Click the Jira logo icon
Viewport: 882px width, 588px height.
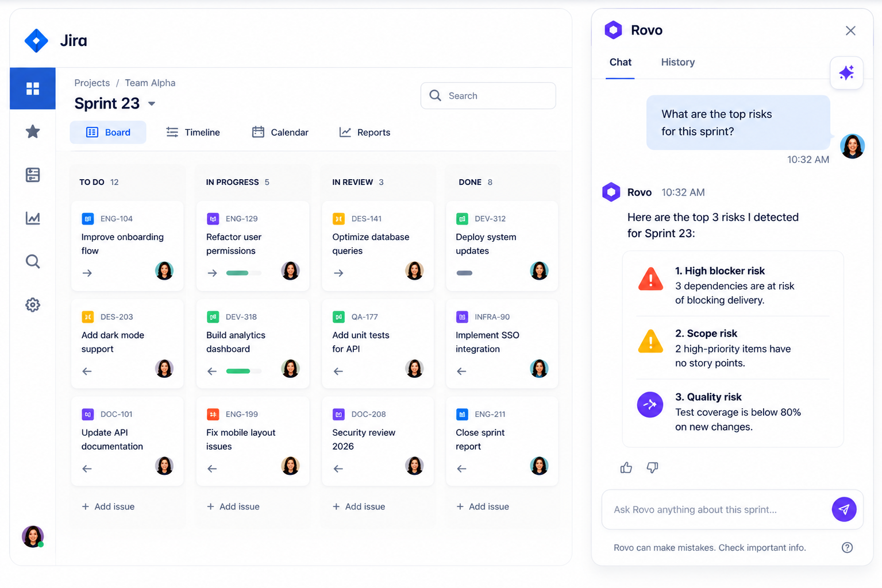tap(36, 41)
